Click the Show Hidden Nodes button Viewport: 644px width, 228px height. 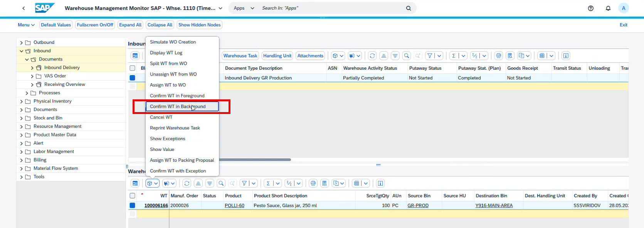200,25
